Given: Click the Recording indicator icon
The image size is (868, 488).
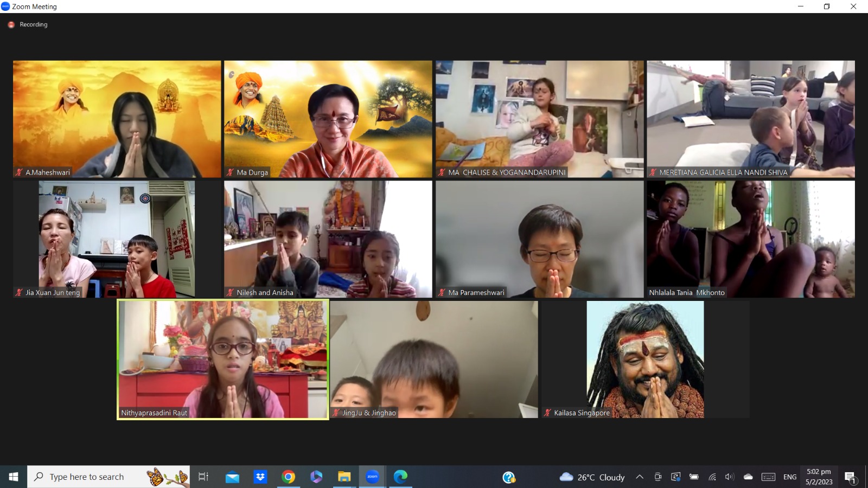Looking at the screenshot, I should coord(11,24).
